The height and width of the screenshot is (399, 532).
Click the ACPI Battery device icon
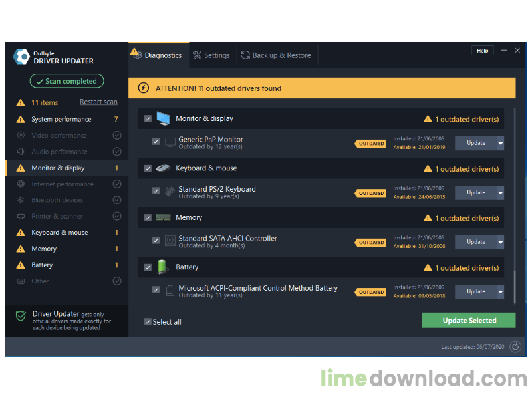click(170, 291)
